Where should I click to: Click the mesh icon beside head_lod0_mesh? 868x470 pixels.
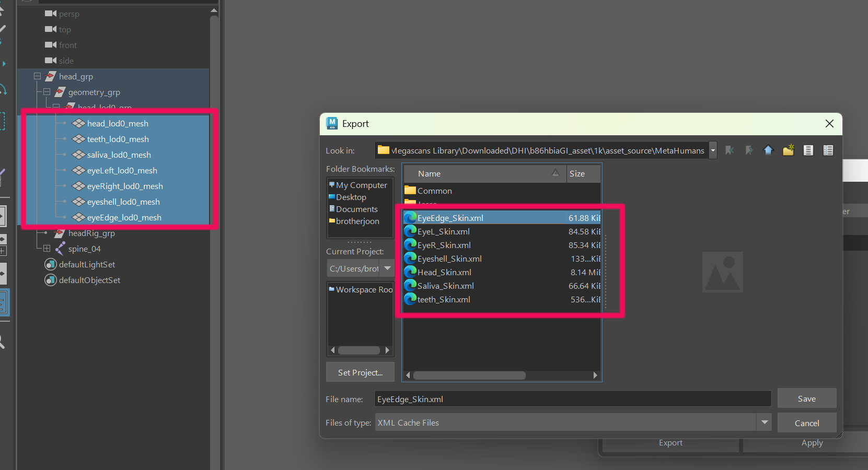pos(79,123)
